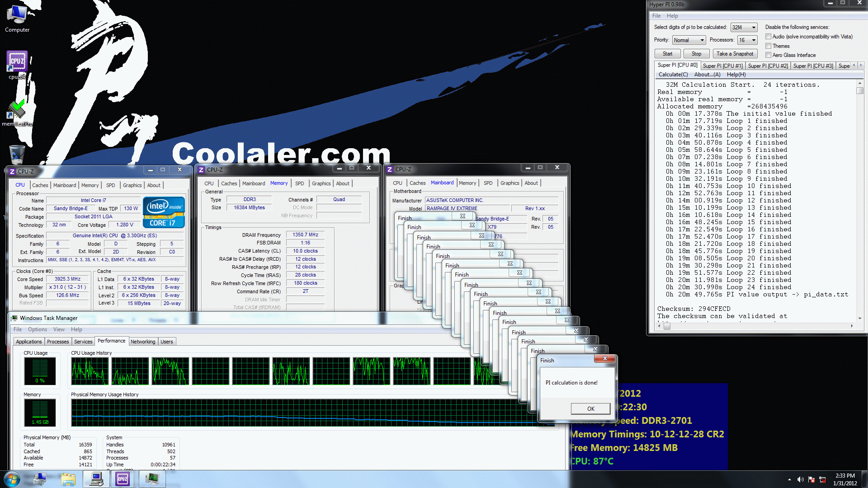
Task: Click OK in the PI calculation done dialog
Action: coord(590,408)
